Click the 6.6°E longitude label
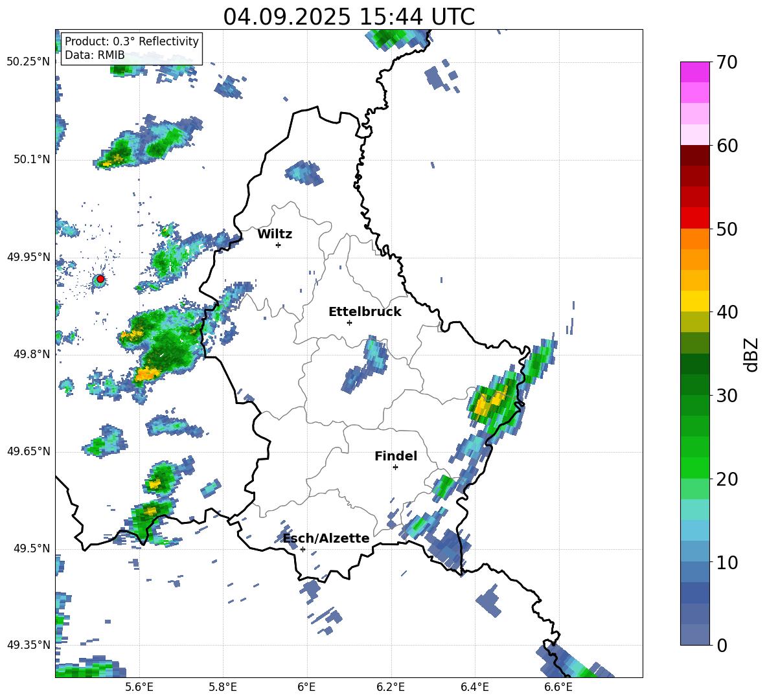The width and height of the screenshot is (767, 700). coord(558,687)
